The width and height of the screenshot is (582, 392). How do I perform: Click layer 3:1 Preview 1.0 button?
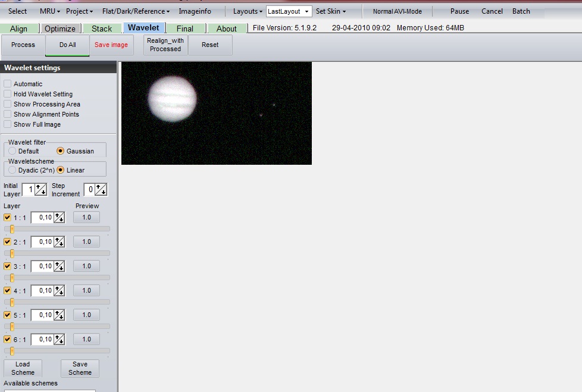[86, 266]
